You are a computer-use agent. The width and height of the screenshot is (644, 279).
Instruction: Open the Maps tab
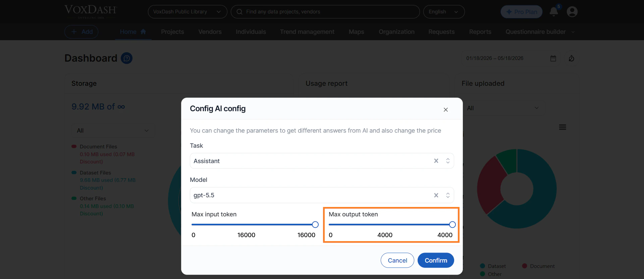[356, 32]
